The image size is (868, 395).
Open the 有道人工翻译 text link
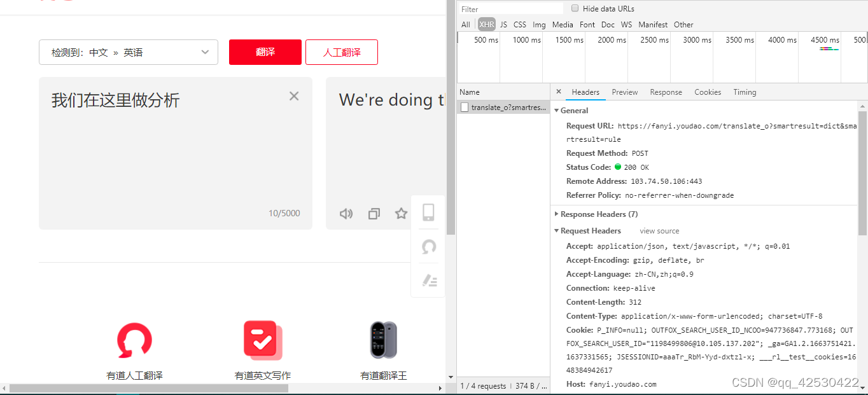click(134, 375)
